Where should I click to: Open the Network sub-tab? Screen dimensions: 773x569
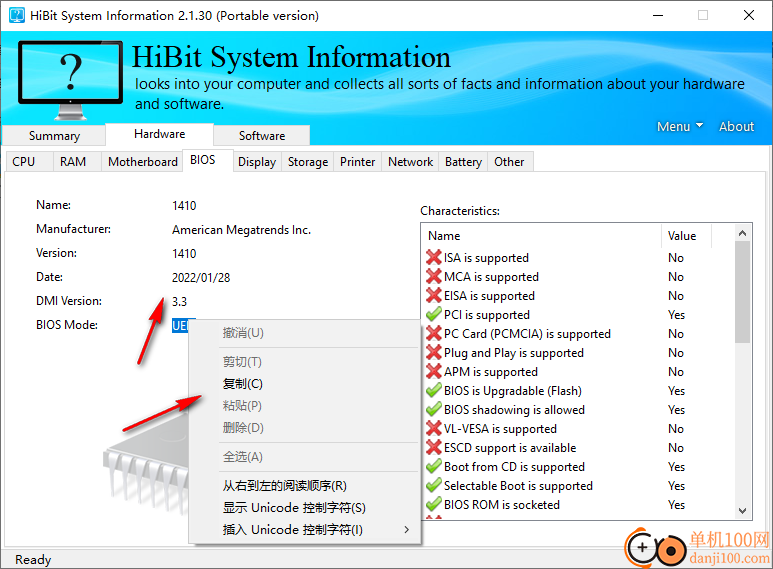(x=410, y=162)
